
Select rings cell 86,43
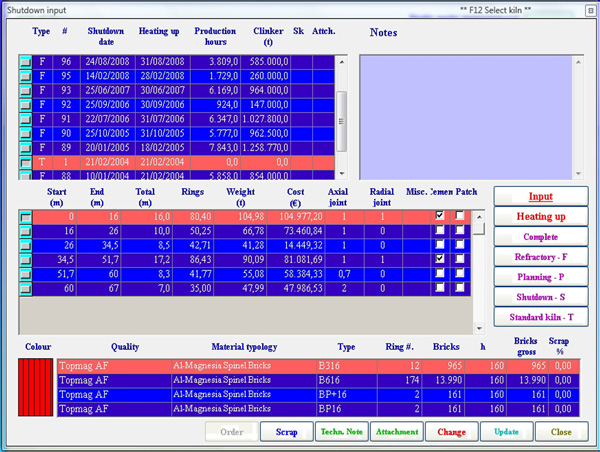tap(193, 259)
